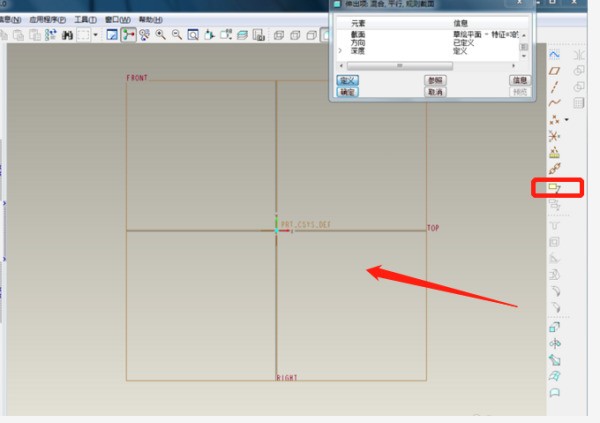This screenshot has width=600, height=423.
Task: Click the Find binoculars icon
Action: 68,35
